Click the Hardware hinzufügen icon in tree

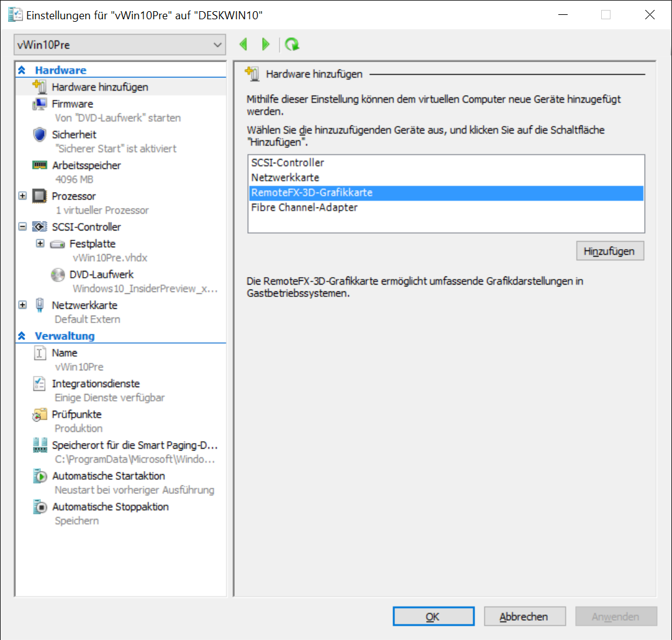coord(39,86)
